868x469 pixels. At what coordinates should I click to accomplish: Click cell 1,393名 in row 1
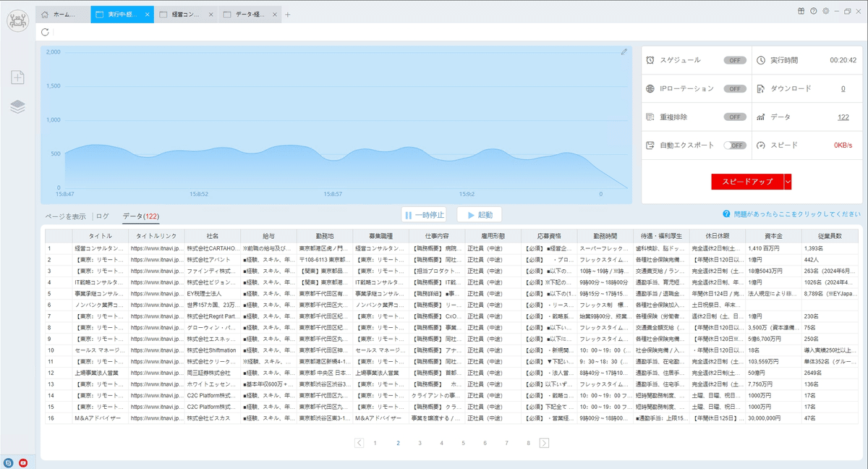tap(830, 248)
